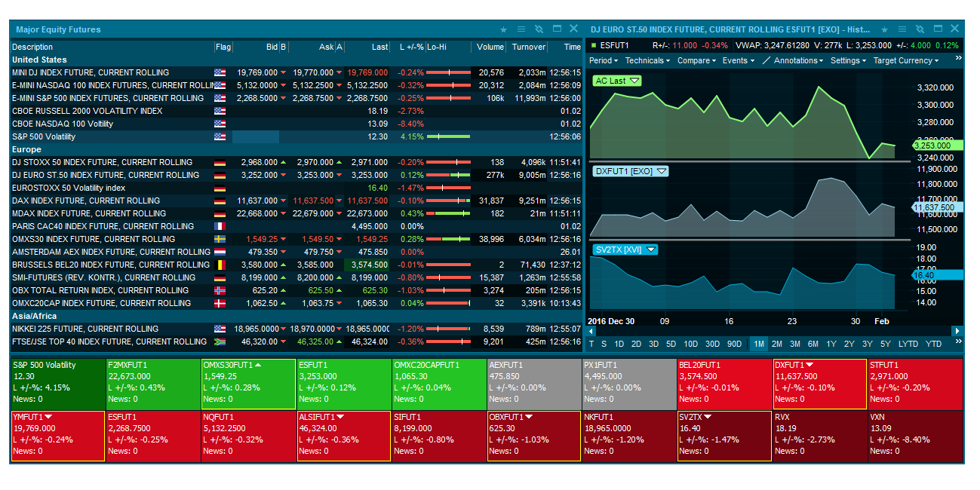Open the Compare dropdown
This screenshot has height=490, width=980.
(696, 60)
